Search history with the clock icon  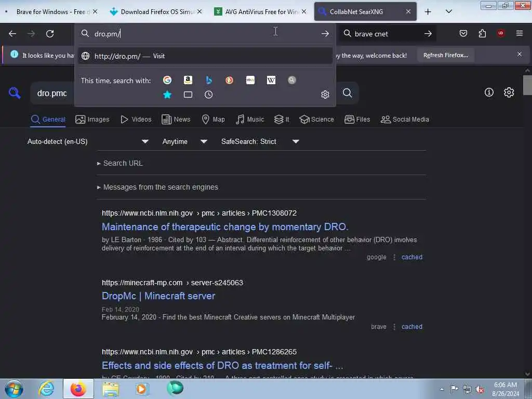tap(209, 95)
